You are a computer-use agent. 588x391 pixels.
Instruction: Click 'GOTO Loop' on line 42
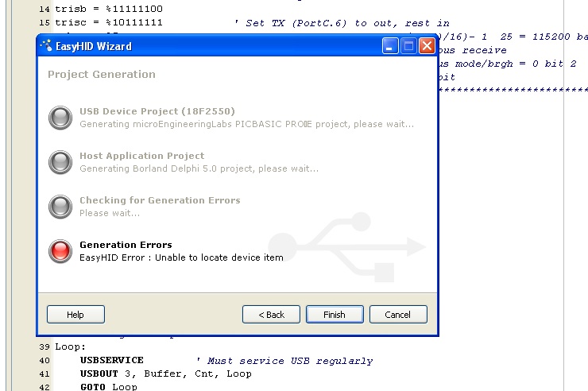click(x=109, y=386)
